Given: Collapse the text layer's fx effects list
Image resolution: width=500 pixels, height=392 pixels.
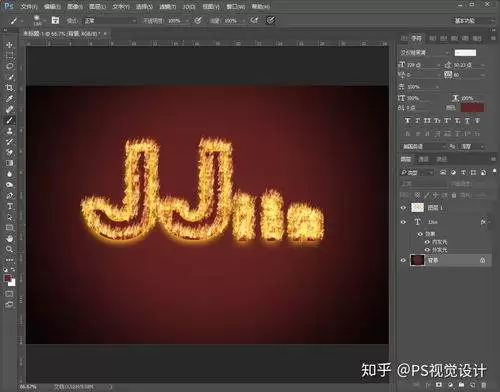Looking at the screenshot, I should point(489,222).
